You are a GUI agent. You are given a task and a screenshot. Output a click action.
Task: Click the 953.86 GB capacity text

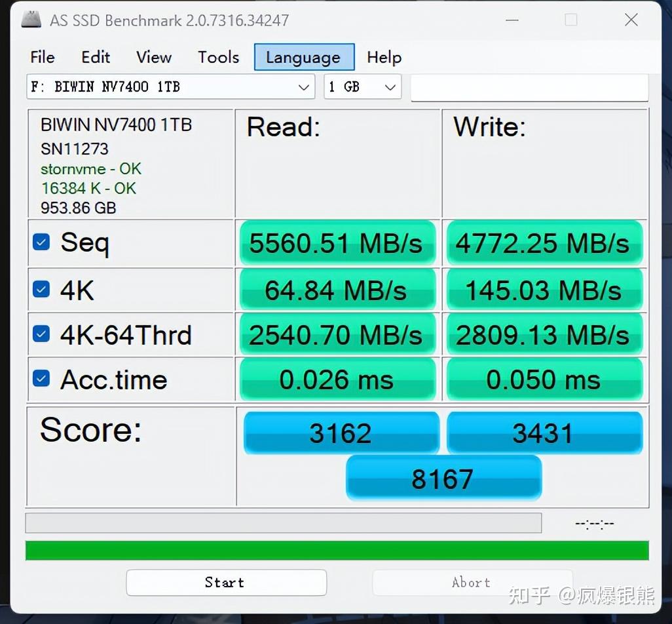point(79,208)
